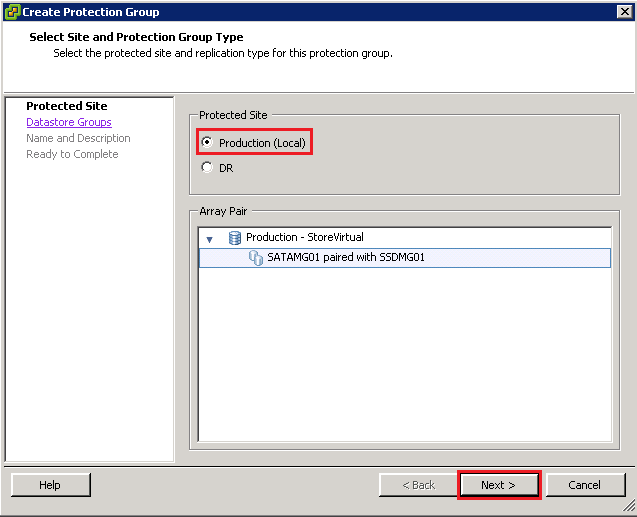Click the resize grip in the dialog corner
Viewport: 637px width, 517px height.
pos(629,509)
